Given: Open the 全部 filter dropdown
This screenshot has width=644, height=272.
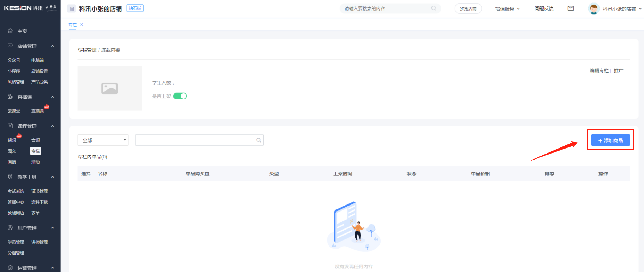Looking at the screenshot, I should coord(103,140).
